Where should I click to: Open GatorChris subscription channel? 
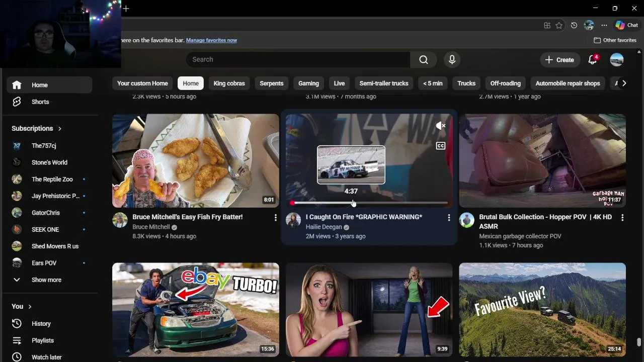tap(49, 213)
